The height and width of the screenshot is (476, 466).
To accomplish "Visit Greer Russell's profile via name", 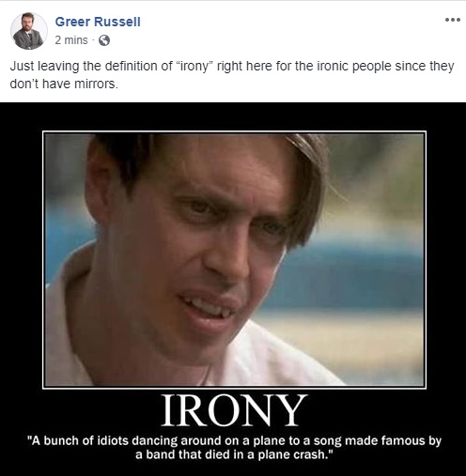I will pyautogui.click(x=98, y=22).
